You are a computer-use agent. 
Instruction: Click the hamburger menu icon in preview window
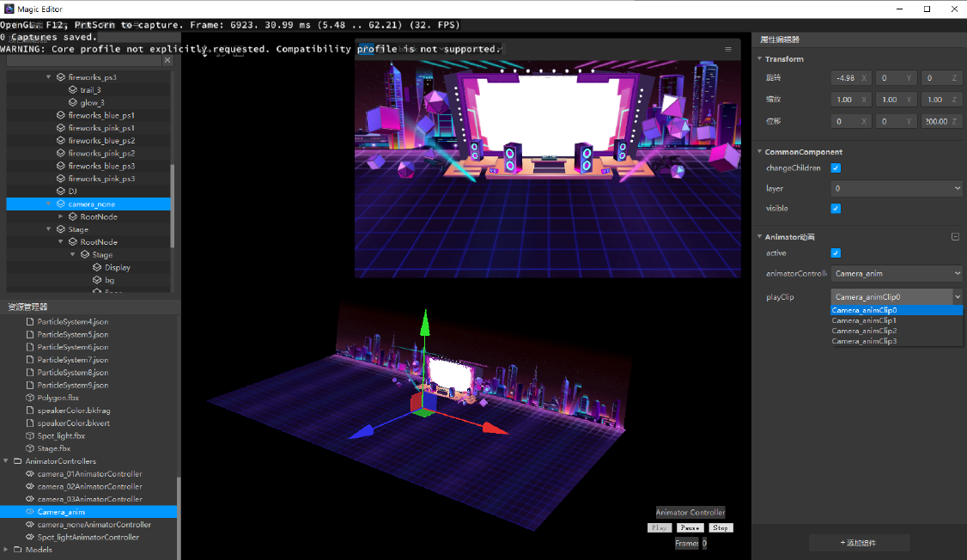[x=728, y=49]
